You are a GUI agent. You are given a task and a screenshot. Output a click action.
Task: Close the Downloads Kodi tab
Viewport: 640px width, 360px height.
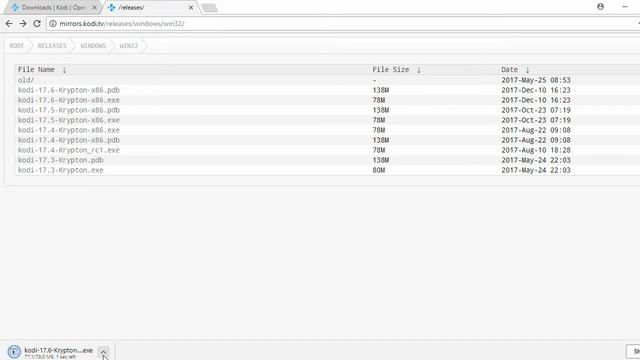[x=94, y=7]
